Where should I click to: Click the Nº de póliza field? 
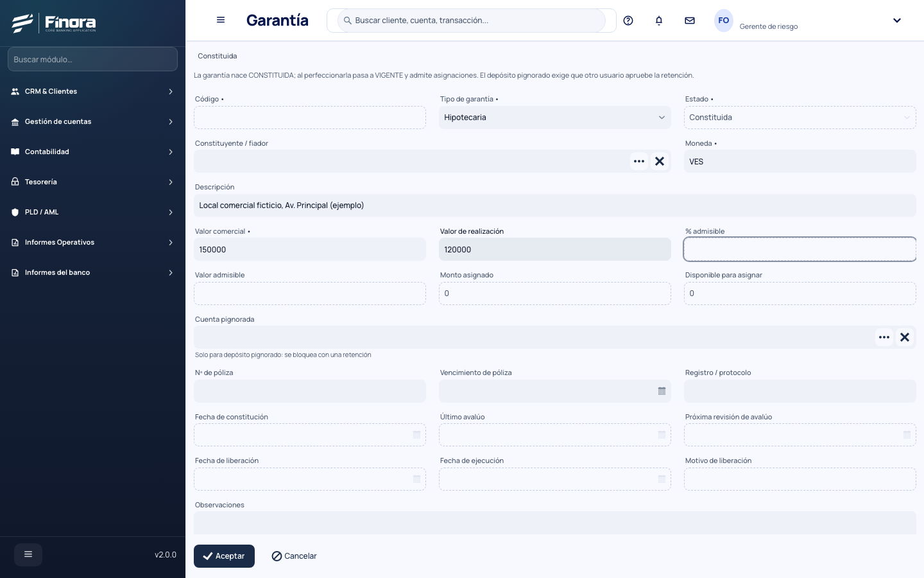point(310,391)
